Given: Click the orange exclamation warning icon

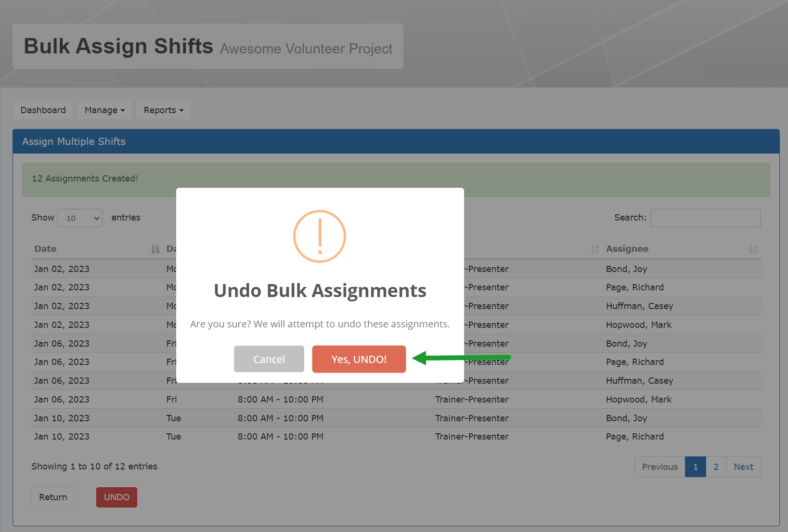Looking at the screenshot, I should pyautogui.click(x=320, y=236).
